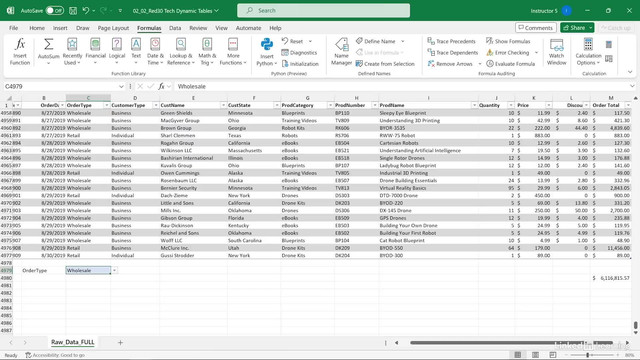Click the Save icon in title bar

73,11
